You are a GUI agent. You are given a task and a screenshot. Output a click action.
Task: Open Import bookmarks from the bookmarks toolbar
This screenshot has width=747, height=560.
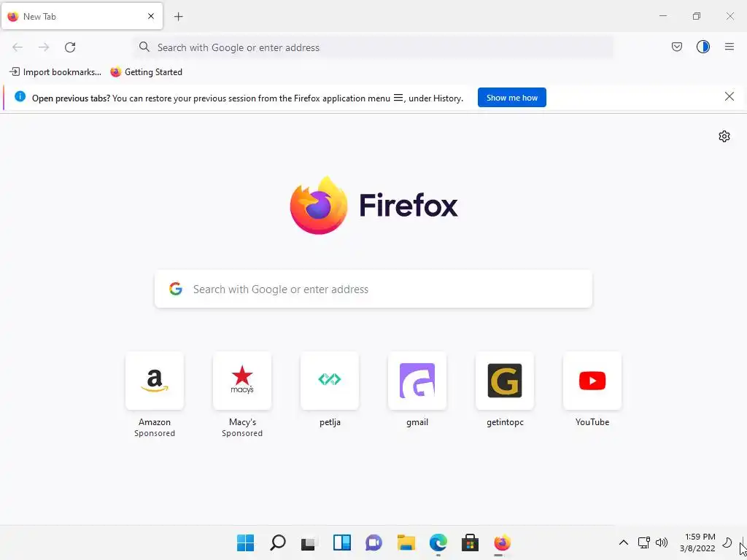click(55, 72)
